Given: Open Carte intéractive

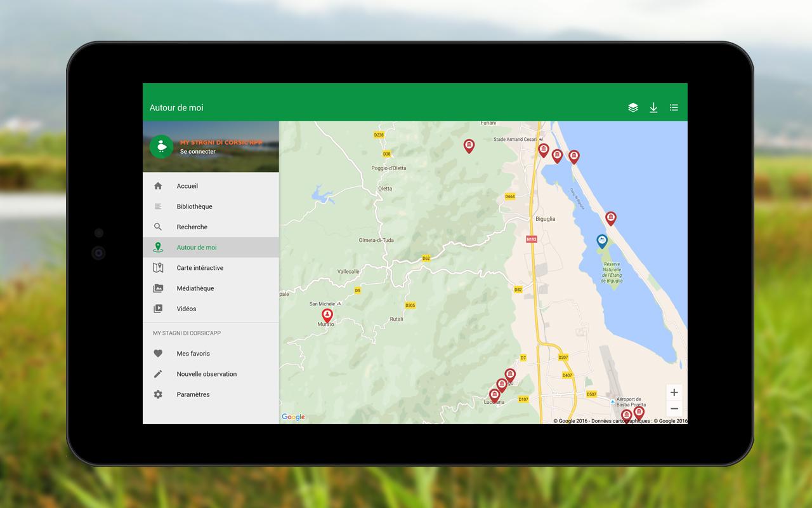Looking at the screenshot, I should tap(211, 268).
